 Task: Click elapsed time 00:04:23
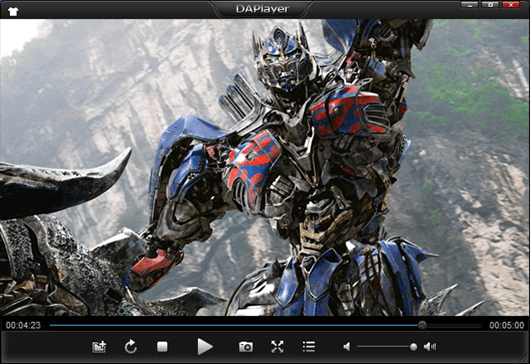pyautogui.click(x=23, y=325)
